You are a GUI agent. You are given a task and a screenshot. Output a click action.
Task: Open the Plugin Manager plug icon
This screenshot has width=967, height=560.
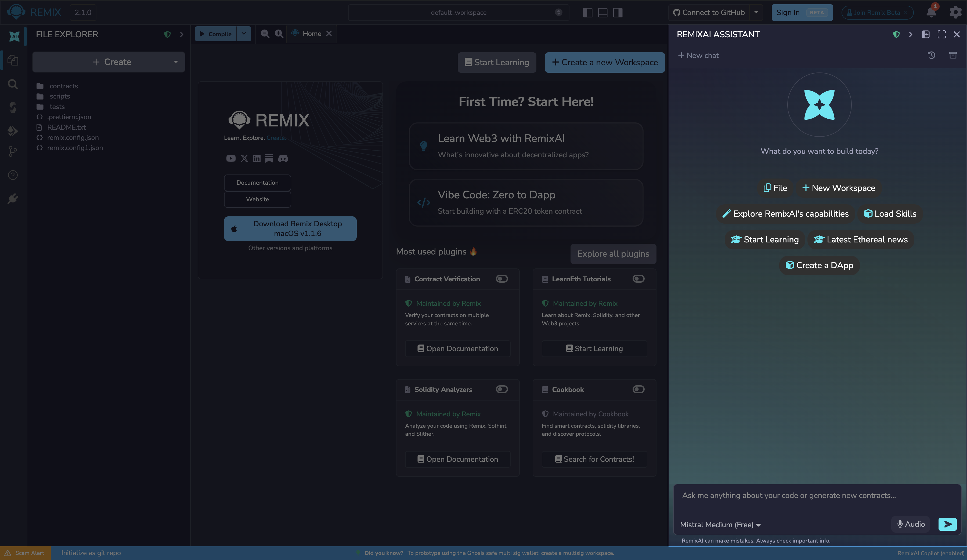point(13,198)
